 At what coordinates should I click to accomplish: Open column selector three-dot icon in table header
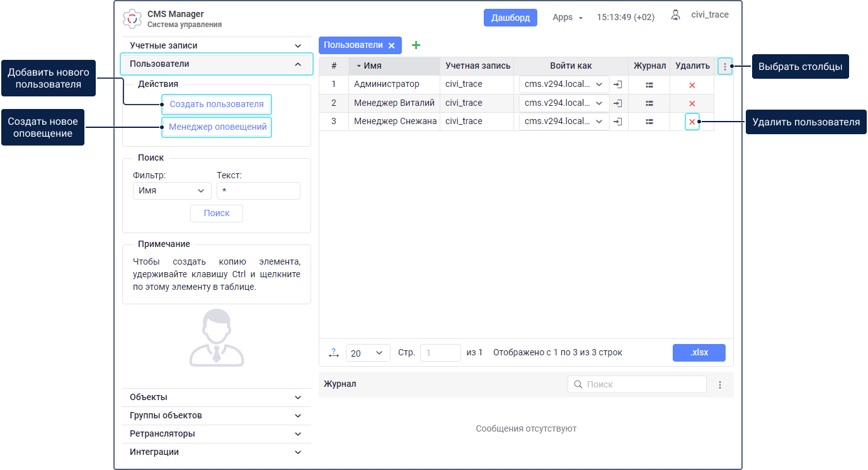click(725, 66)
